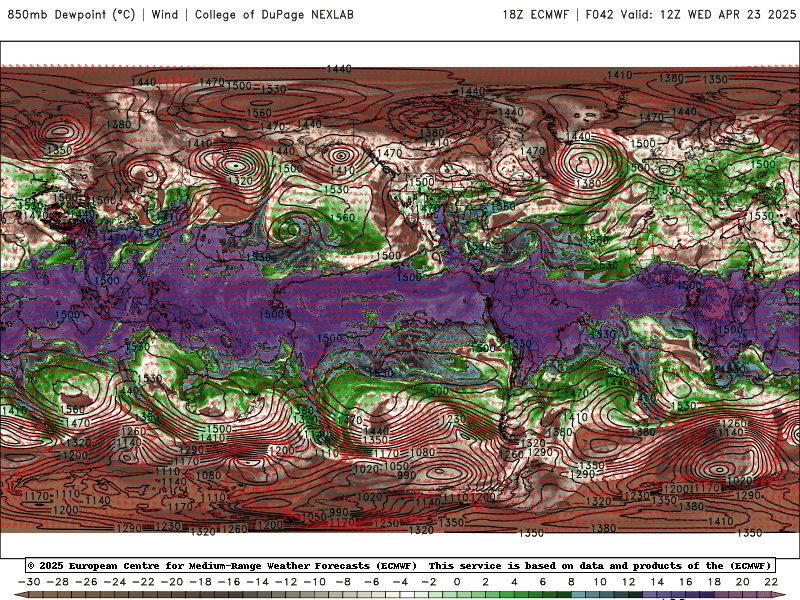This screenshot has width=800, height=600.
Task: Click the '-12' legend value
Action: [x=286, y=582]
